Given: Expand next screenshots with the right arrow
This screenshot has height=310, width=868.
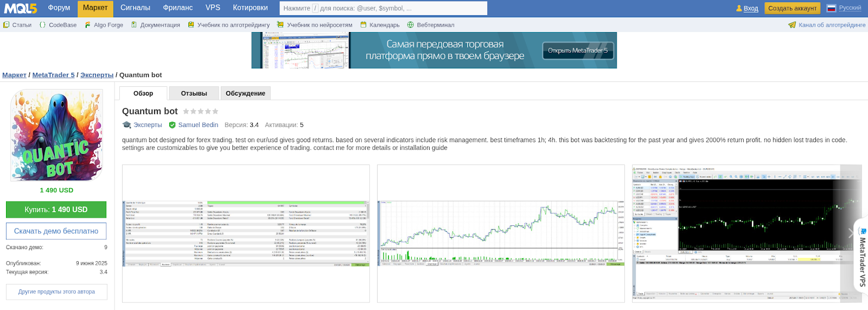Looking at the screenshot, I should [851, 233].
